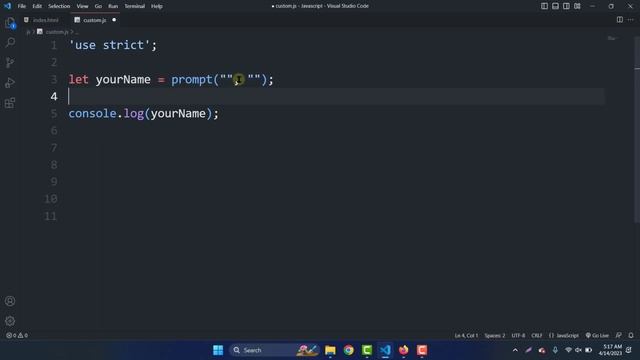Screen dimensions: 640x360
Task: Click line number 3 in gutter
Action: pos(54,80)
